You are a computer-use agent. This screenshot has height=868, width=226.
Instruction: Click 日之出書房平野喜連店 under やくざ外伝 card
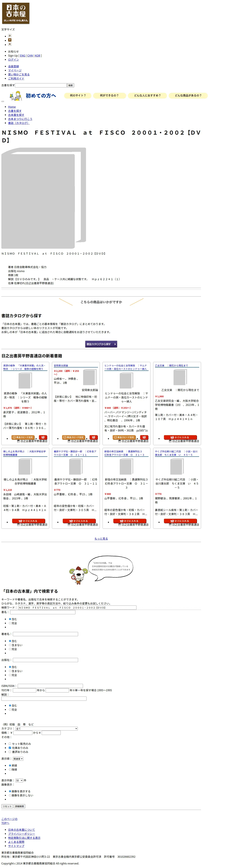[186, 525]
